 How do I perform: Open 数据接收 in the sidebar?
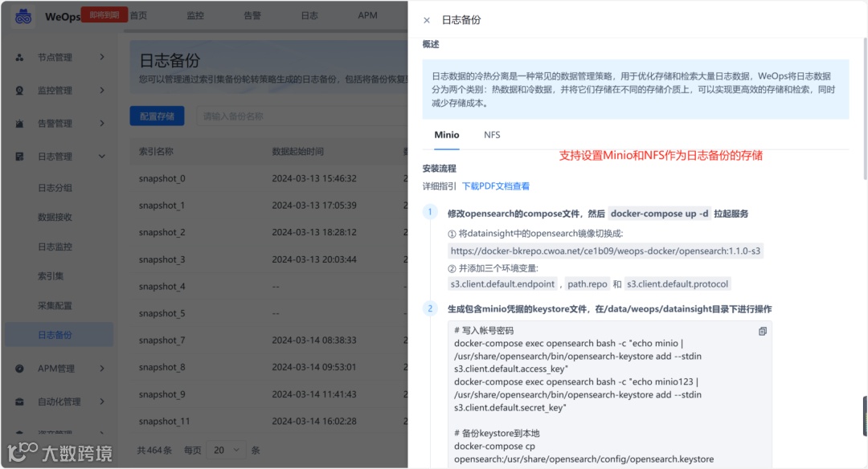(x=55, y=218)
